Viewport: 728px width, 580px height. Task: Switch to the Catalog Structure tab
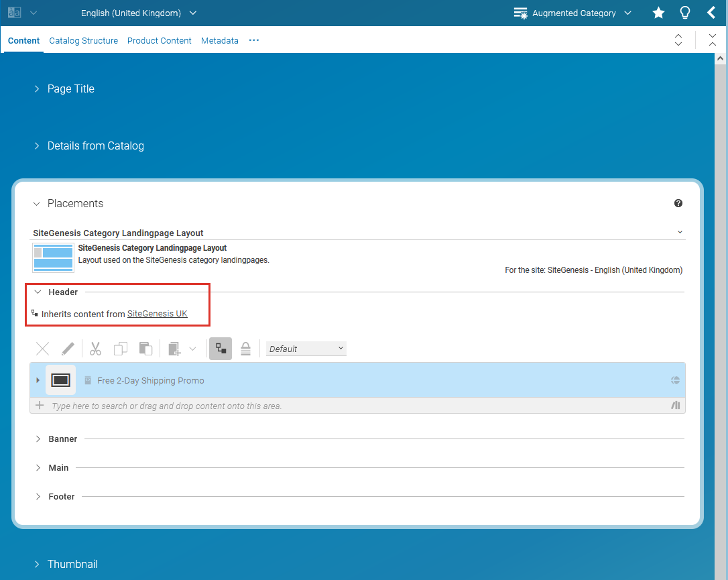84,41
